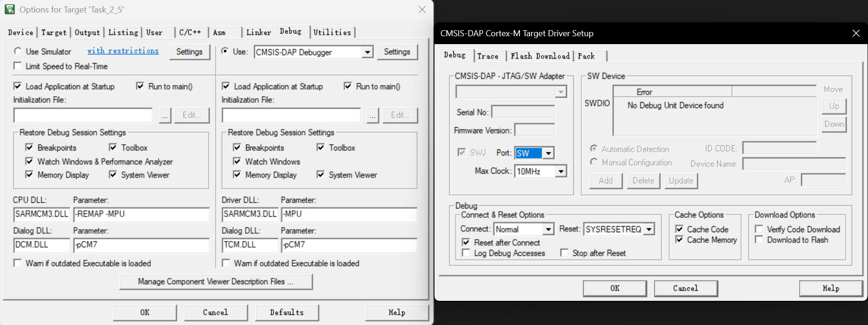Viewport: 868px width, 325px height.
Task: Click the Driver DLL parameter input field
Action: (x=349, y=214)
